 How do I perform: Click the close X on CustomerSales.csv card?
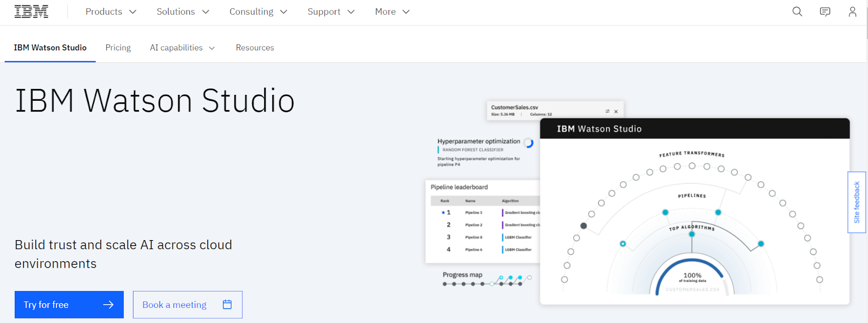click(x=616, y=111)
